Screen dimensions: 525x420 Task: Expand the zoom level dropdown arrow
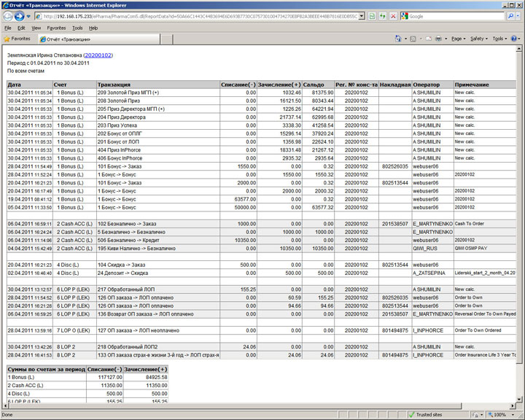[513, 415]
